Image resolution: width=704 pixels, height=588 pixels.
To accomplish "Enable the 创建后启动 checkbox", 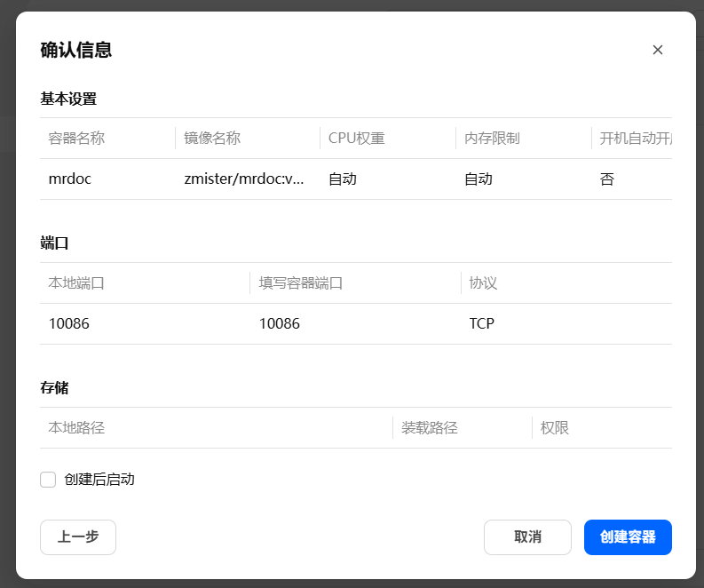I will click(x=48, y=480).
